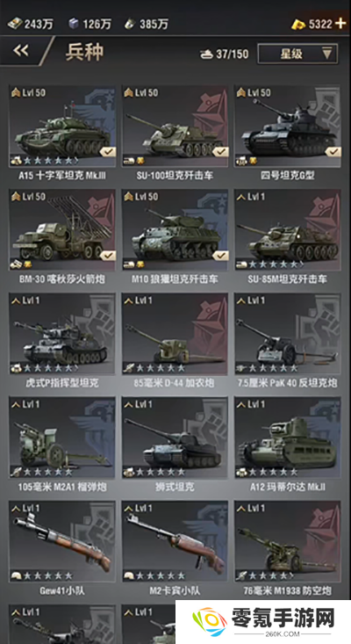Open the M2卡宾小队 infantry card
The width and height of the screenshot is (351, 644).
[175, 541]
